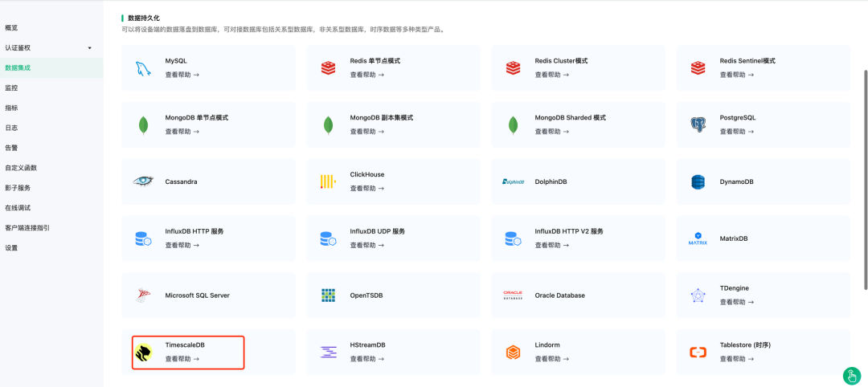
Task: Click the InfluxDB UDP 服务 icon
Action: point(328,238)
